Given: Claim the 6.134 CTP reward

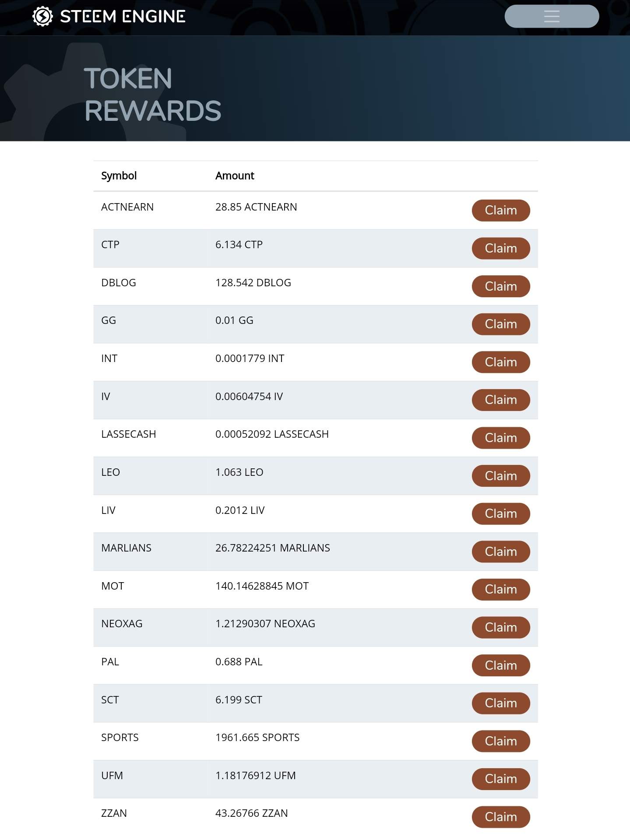Looking at the screenshot, I should 501,249.
